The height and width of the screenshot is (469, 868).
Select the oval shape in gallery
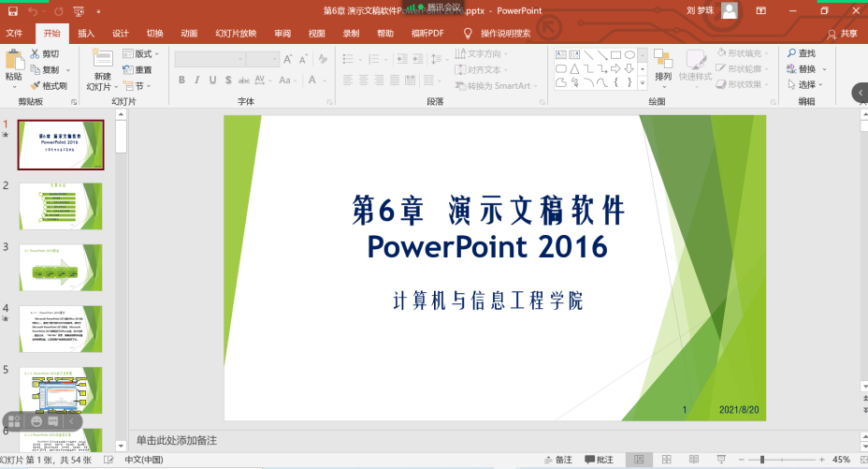click(x=629, y=55)
